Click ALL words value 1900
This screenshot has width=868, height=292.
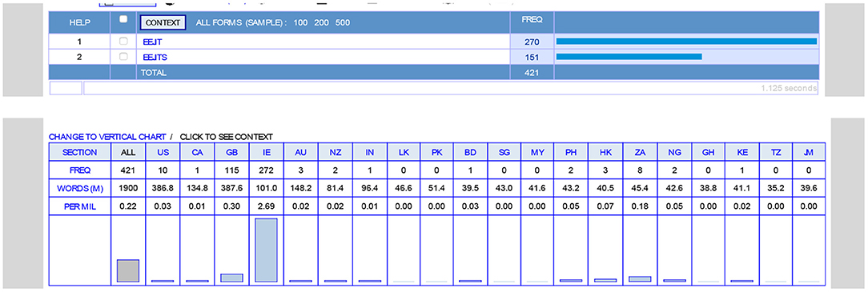pyautogui.click(x=128, y=188)
